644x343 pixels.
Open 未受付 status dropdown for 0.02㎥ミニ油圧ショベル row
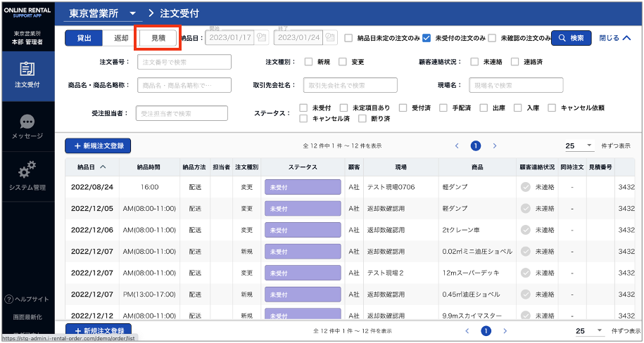(x=303, y=252)
